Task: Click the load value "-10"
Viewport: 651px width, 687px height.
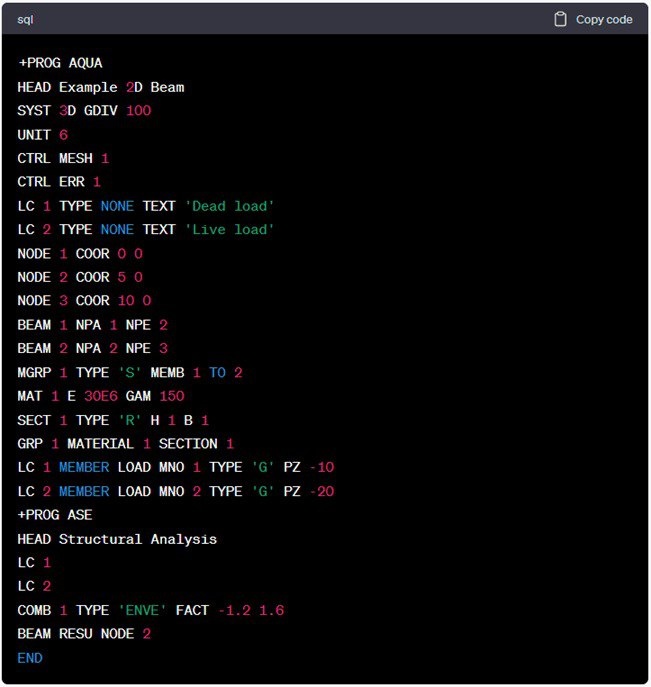Action: pos(322,467)
